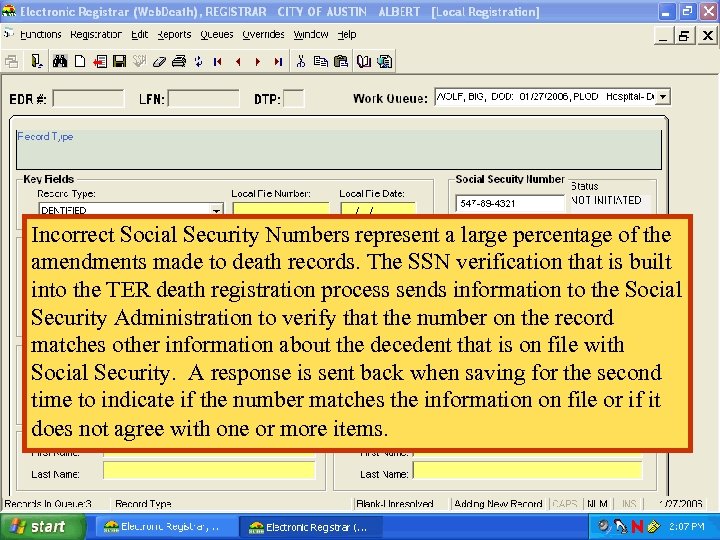720x540 pixels.
Task: Restore the inner document window
Action: point(684,35)
